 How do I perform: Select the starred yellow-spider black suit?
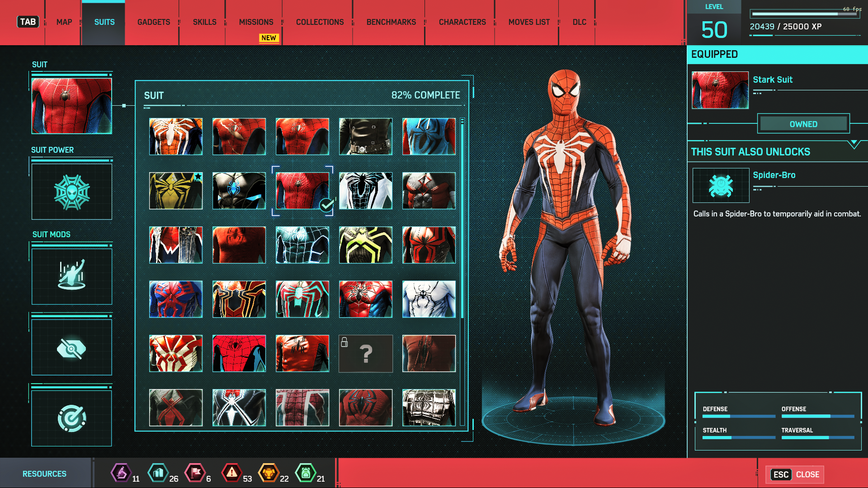[176, 191]
